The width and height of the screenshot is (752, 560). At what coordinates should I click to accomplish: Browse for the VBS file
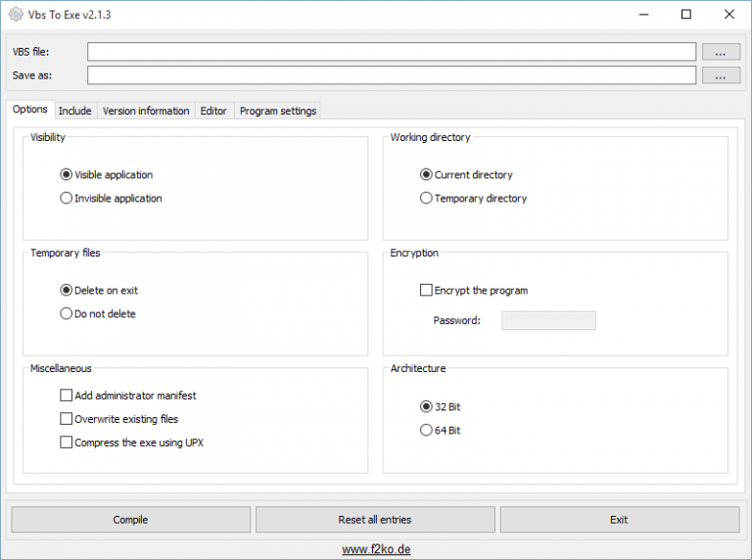[721, 52]
